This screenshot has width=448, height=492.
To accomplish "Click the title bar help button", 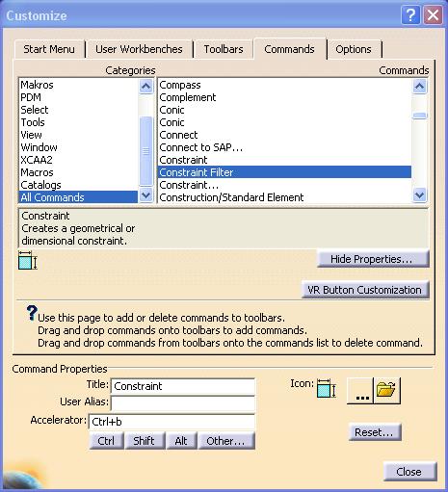I will click(410, 15).
